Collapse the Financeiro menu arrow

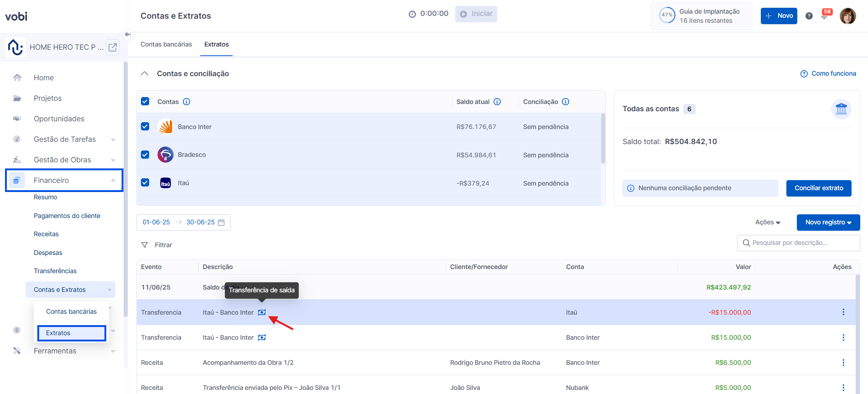pyautogui.click(x=113, y=180)
